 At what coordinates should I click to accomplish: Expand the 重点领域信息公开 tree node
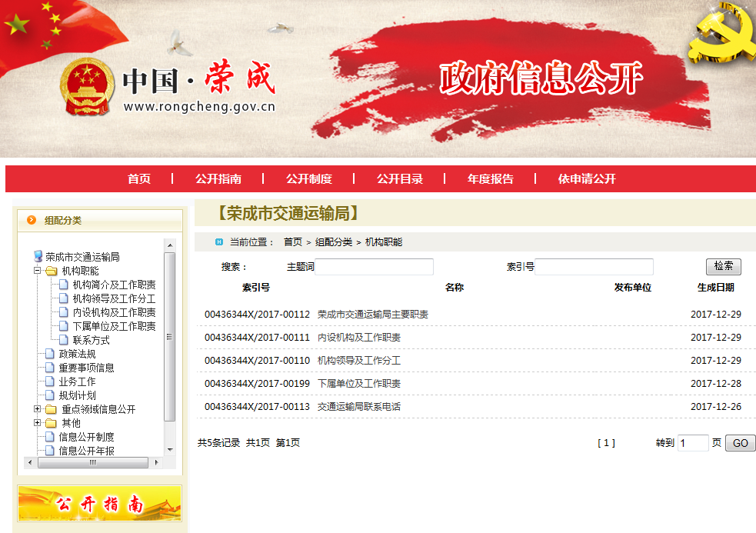tap(37, 409)
